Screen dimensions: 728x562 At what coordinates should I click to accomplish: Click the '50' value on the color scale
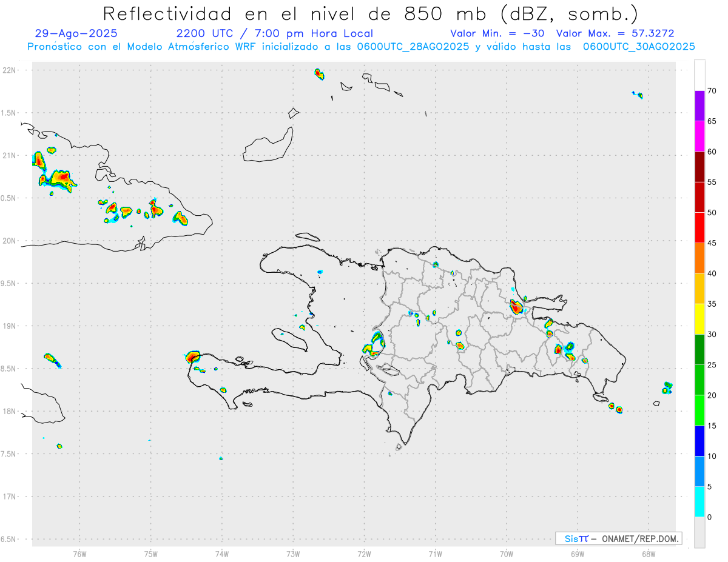[712, 213]
